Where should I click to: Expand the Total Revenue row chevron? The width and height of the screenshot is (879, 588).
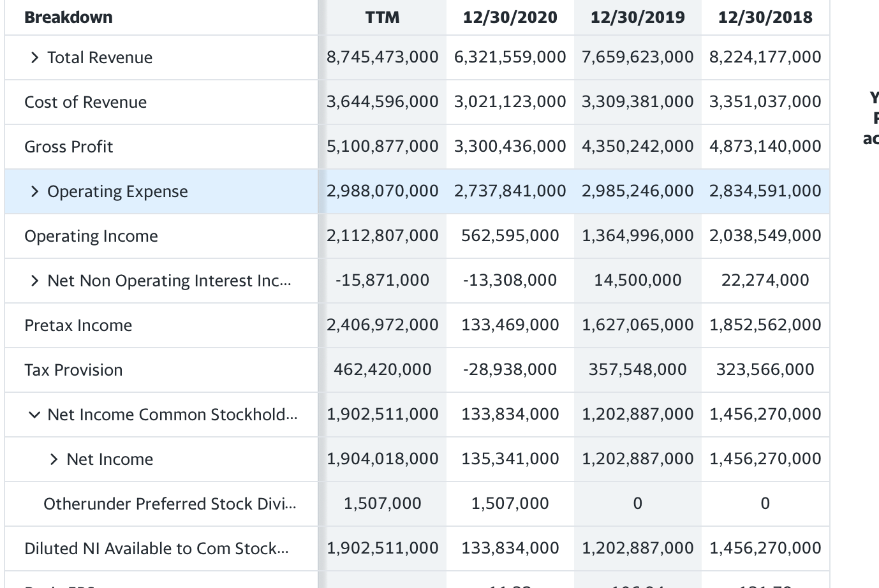pos(34,58)
